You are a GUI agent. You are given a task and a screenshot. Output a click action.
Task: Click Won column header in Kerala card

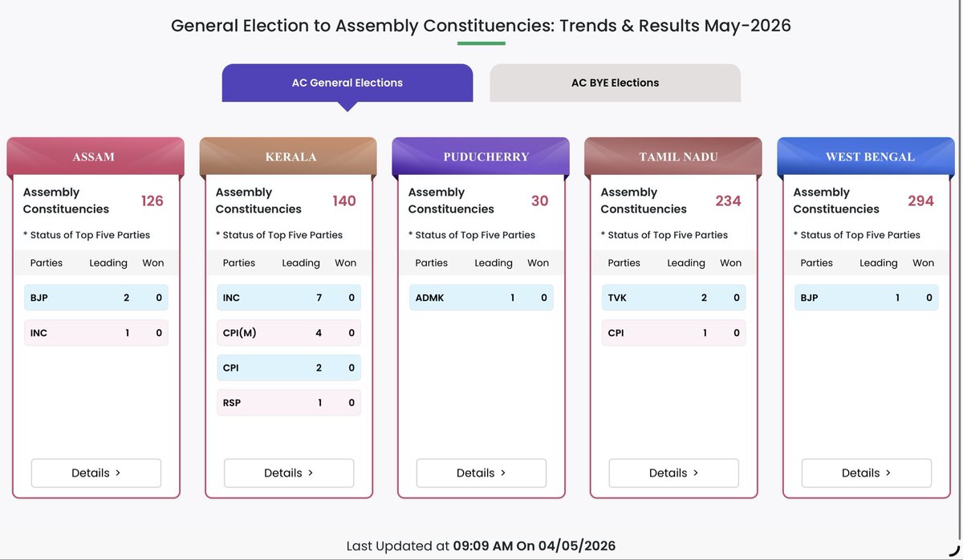[x=346, y=263]
